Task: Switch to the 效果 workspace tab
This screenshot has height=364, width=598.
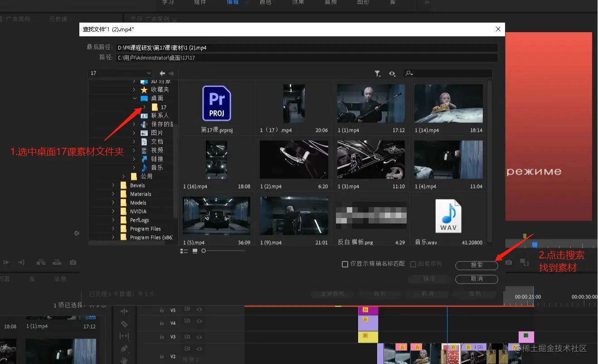Action: point(298,3)
